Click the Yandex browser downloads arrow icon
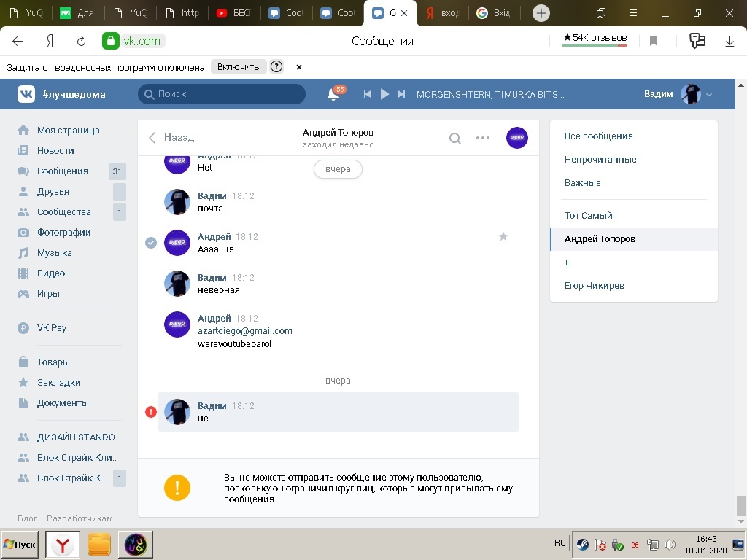The width and height of the screenshot is (747, 560). pos(729,42)
